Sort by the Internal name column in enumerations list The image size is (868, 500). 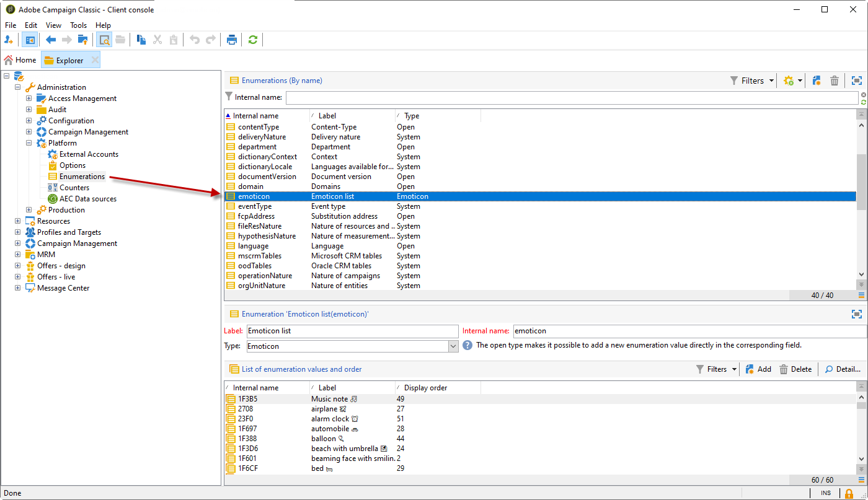point(267,116)
